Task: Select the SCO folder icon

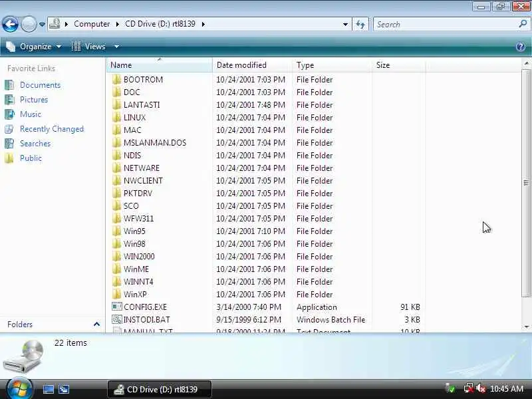Action: pos(116,206)
